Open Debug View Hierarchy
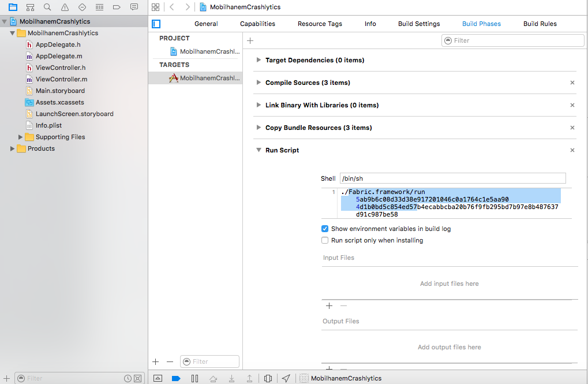The image size is (588, 384). click(268, 378)
